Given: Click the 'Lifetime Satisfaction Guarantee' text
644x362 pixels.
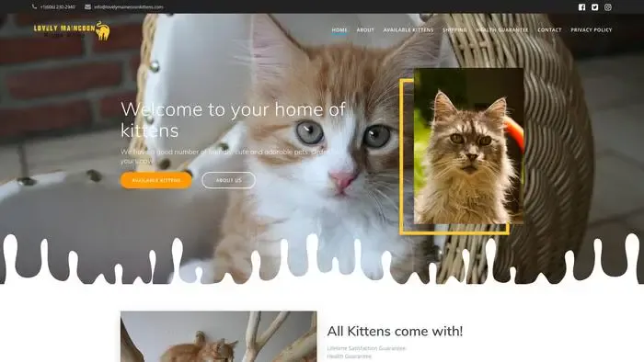Looking at the screenshot, I should (x=366, y=348).
